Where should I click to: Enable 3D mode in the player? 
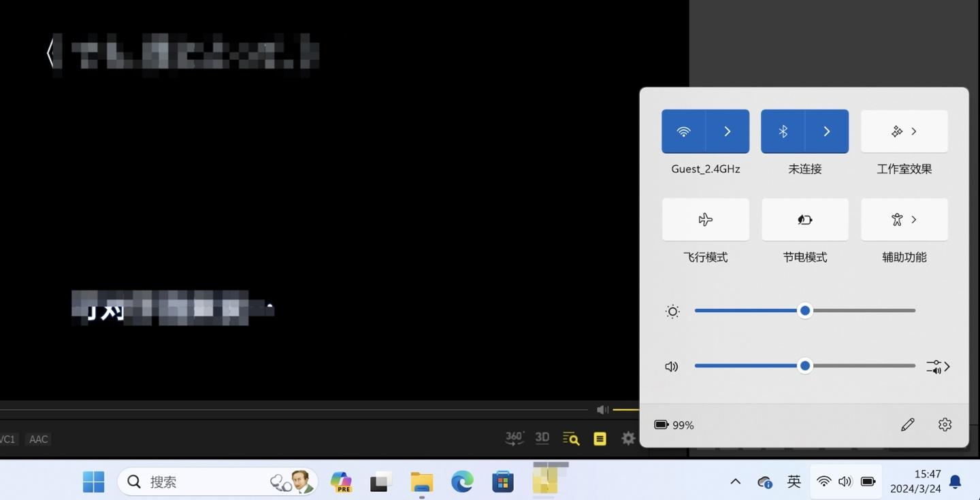[x=542, y=438]
